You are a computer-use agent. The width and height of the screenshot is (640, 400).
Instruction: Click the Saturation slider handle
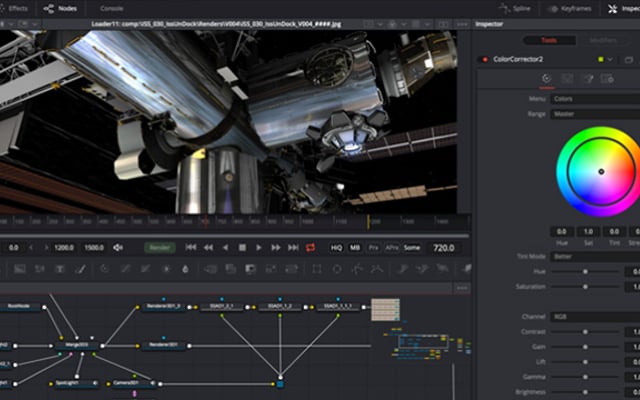point(585,287)
